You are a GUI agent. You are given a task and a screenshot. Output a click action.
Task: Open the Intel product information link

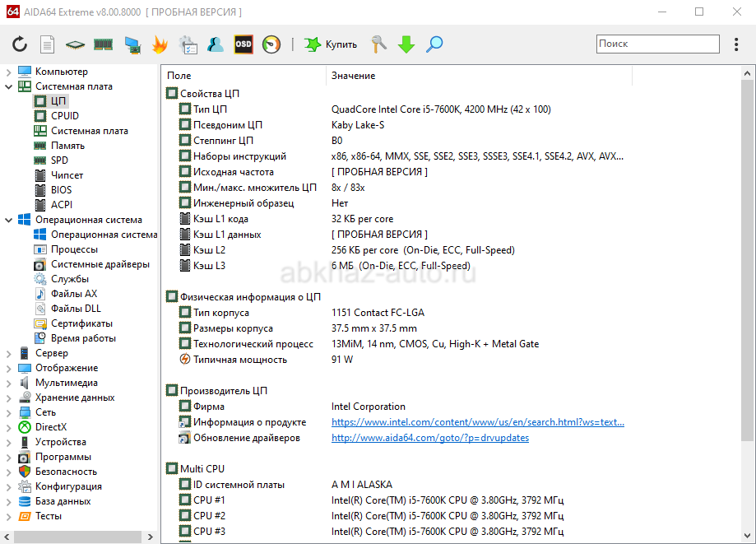click(477, 422)
